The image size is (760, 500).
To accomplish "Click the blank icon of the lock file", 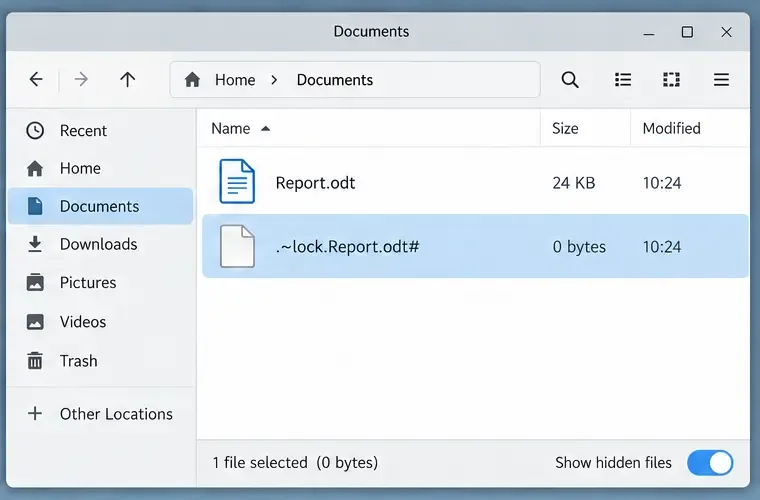I will click(237, 246).
